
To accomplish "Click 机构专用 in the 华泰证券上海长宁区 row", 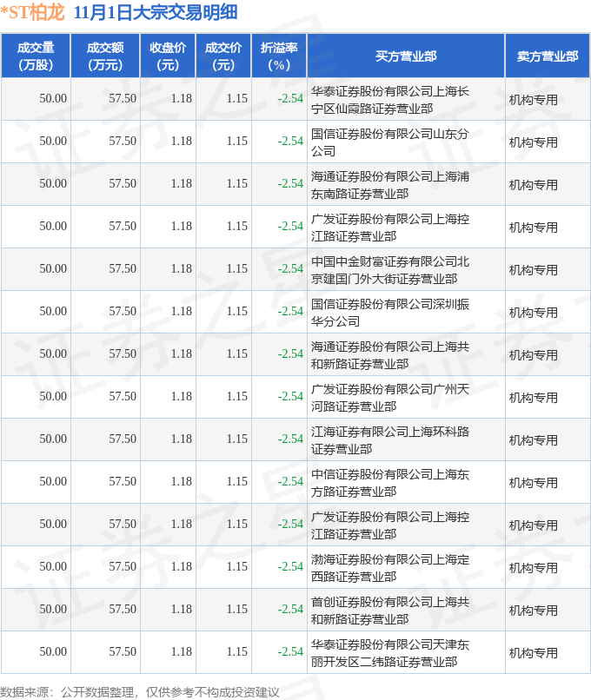I will [x=534, y=100].
